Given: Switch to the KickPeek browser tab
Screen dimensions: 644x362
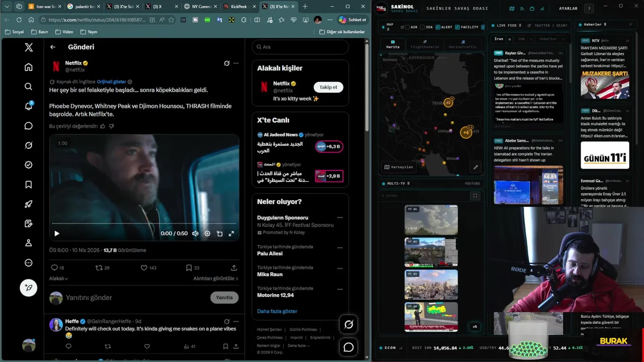Looking at the screenshot, I should [239, 7].
